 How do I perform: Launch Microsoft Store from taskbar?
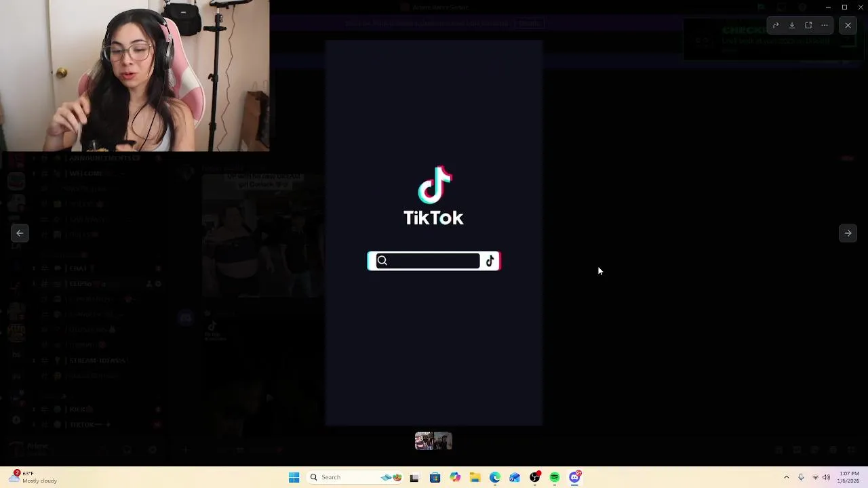coord(435,477)
